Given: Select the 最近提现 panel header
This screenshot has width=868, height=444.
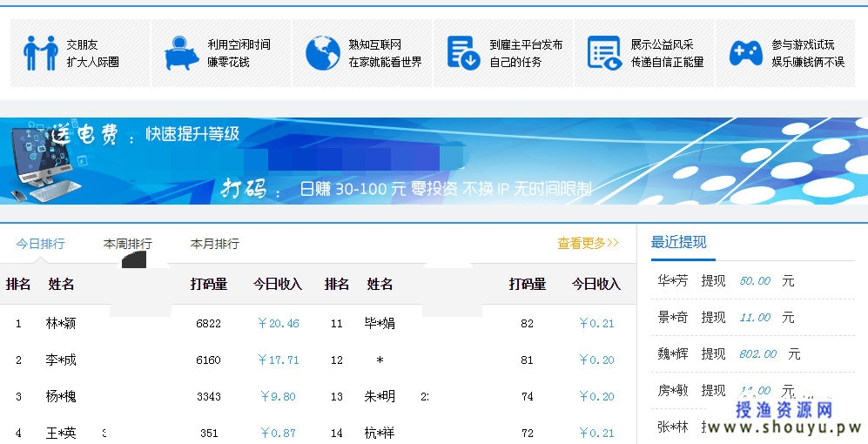Looking at the screenshot, I should [x=679, y=243].
